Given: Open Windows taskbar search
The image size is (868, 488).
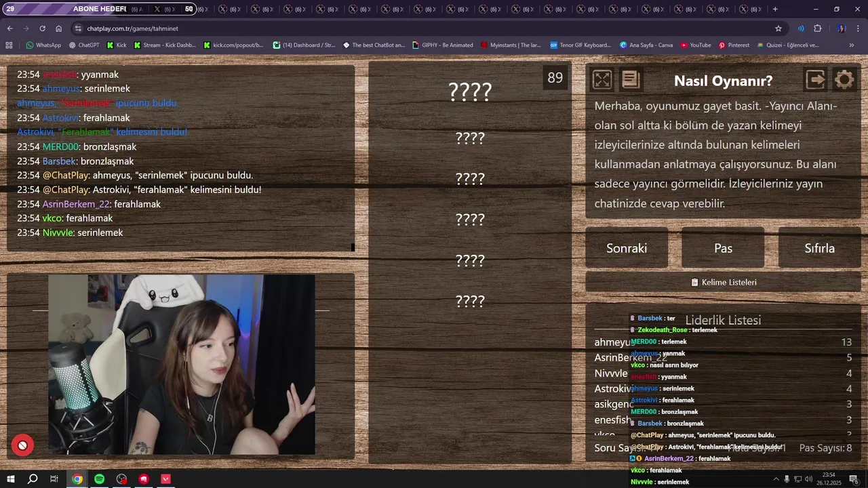Looking at the screenshot, I should [33, 479].
